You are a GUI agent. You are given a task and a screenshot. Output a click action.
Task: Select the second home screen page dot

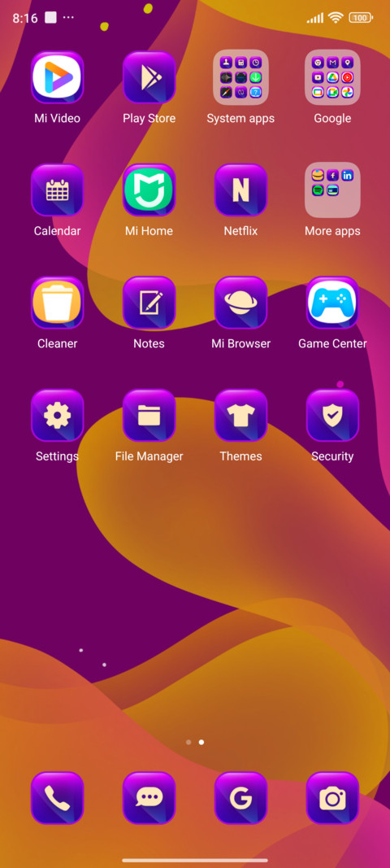(201, 742)
